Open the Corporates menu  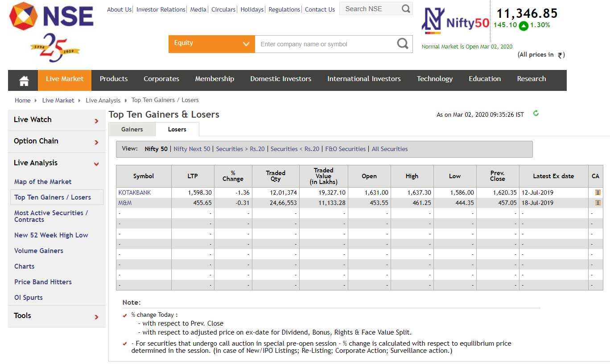click(161, 79)
